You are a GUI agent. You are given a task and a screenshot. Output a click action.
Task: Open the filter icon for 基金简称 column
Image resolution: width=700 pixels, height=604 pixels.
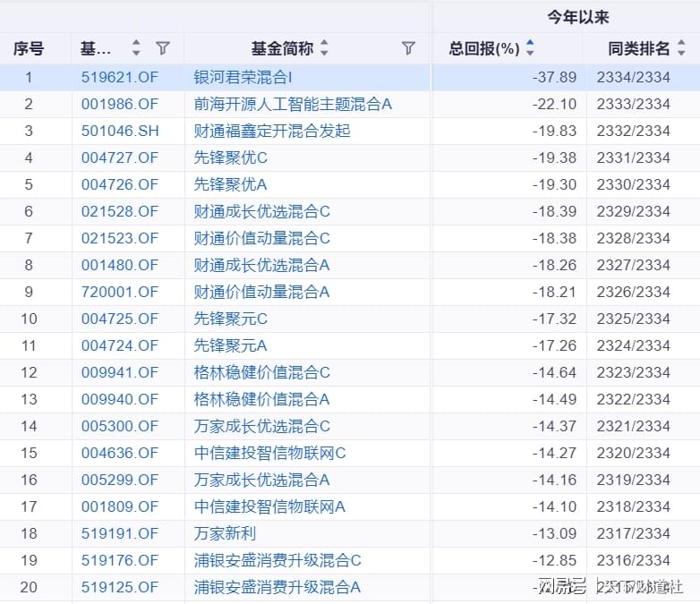click(408, 48)
